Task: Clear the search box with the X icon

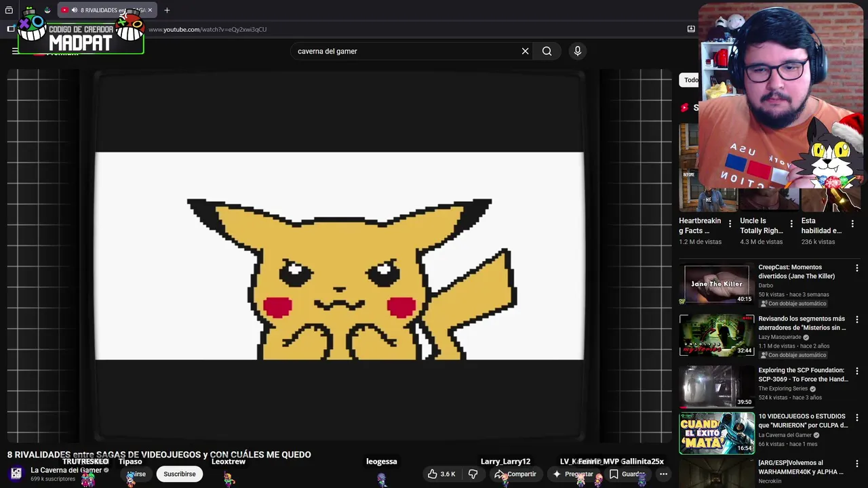Action: coord(525,51)
